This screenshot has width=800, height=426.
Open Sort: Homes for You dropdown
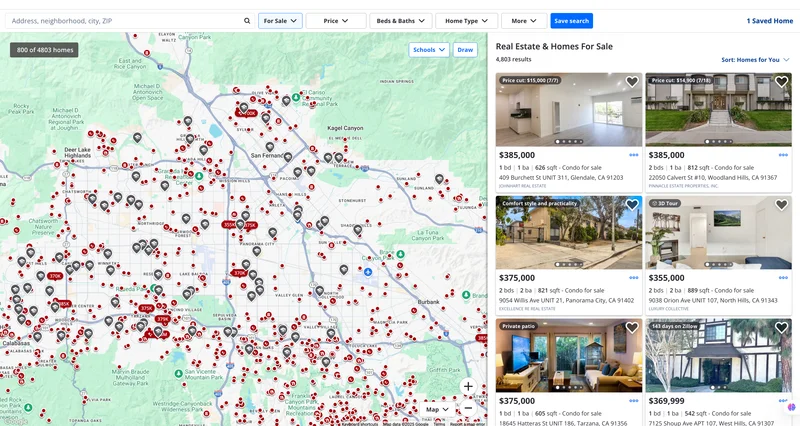(x=755, y=60)
